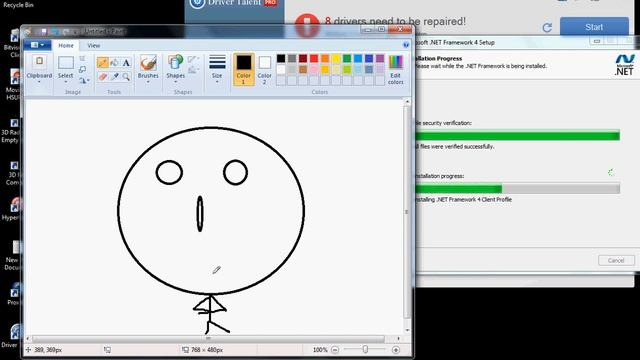Open Paint help question mark icon

point(406,45)
